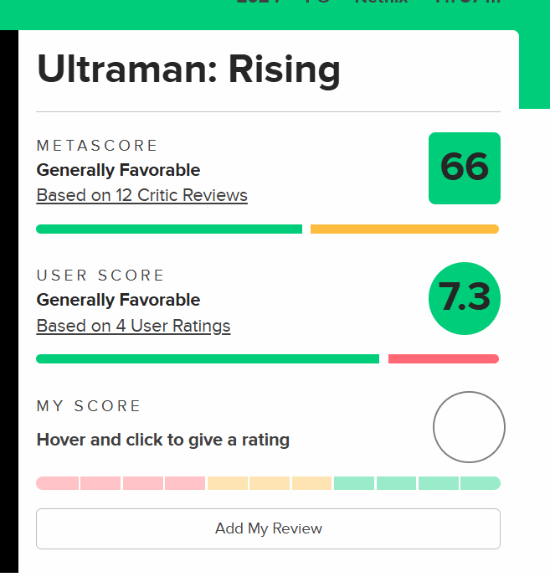550x577 pixels.
Task: Click the green positive critic reviews bar
Action: pos(169,229)
